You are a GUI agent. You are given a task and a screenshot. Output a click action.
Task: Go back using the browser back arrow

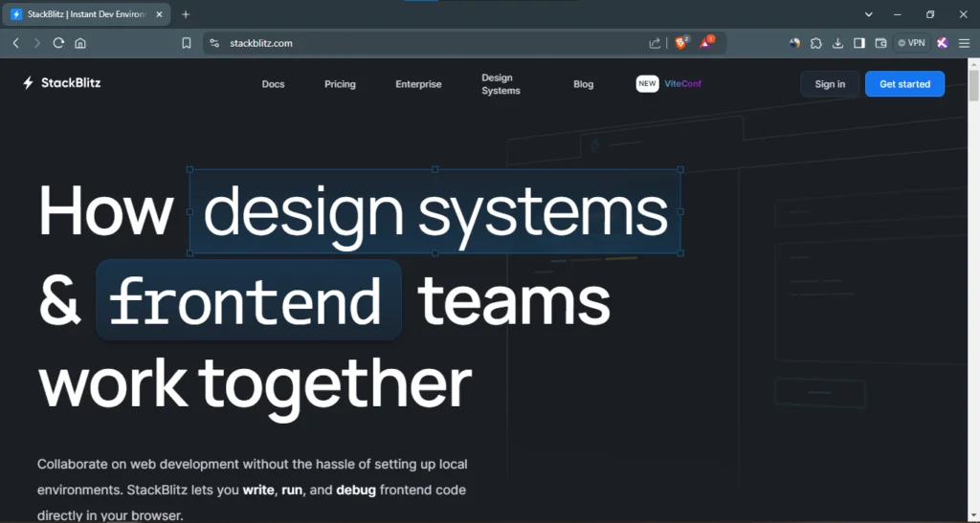tap(16, 43)
